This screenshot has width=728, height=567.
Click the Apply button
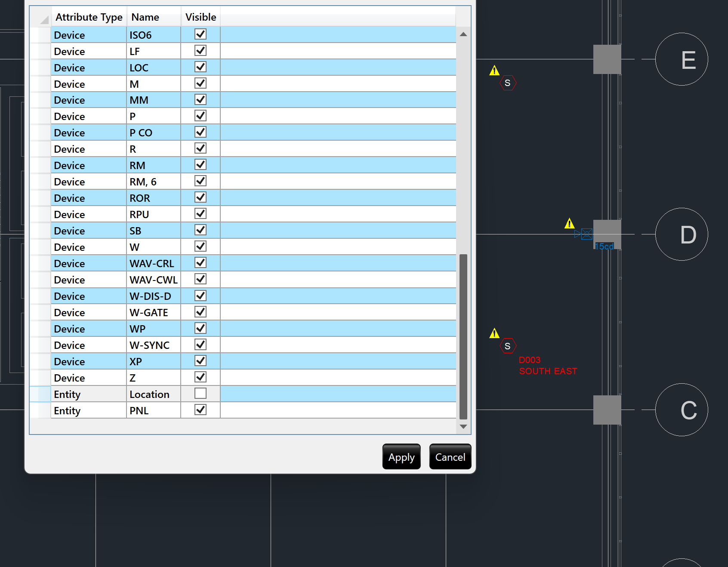pyautogui.click(x=401, y=457)
